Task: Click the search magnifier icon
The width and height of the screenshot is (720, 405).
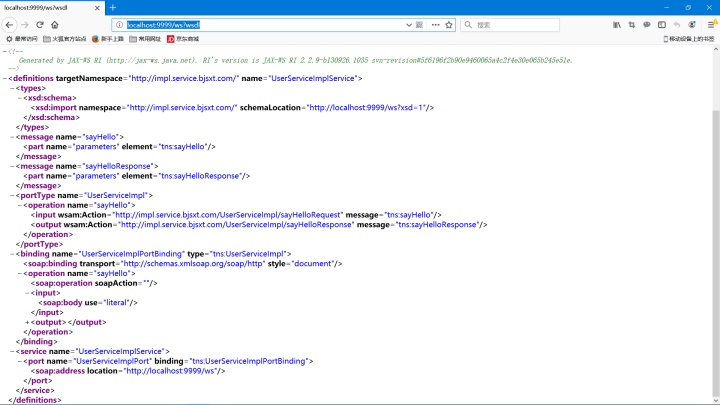Action: [x=468, y=25]
